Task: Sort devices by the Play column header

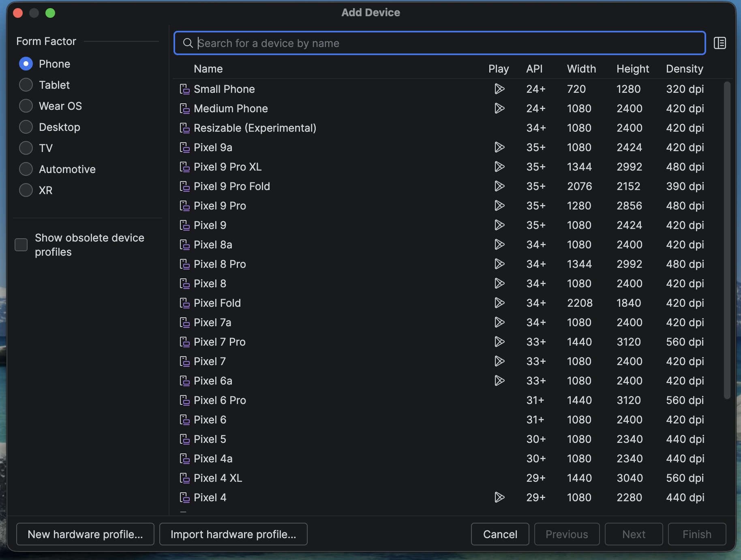Action: click(499, 69)
